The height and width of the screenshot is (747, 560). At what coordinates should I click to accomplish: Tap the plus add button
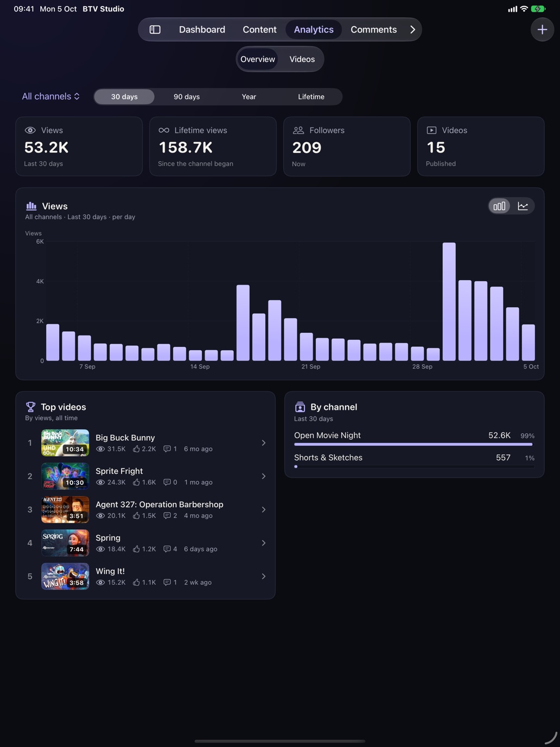[x=542, y=30]
